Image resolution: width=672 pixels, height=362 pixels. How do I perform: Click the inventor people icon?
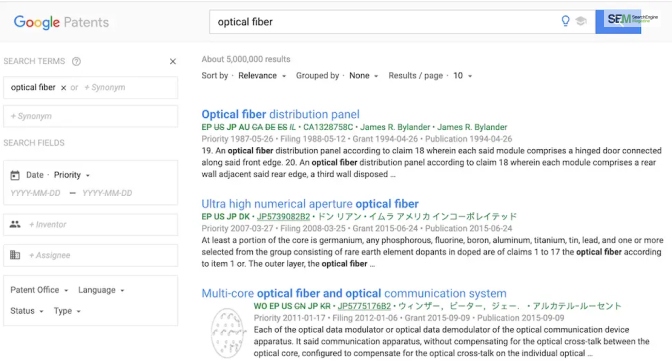point(15,224)
